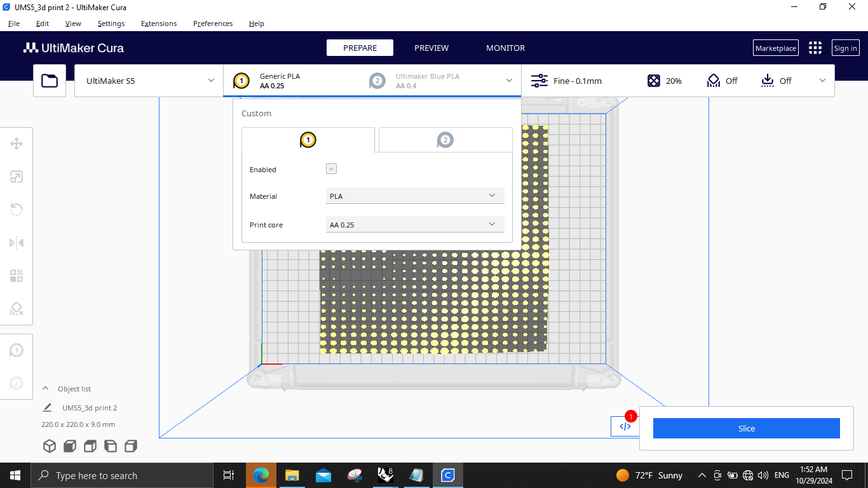868x488 pixels.
Task: Open the notification center icon
Action: pos(847,475)
